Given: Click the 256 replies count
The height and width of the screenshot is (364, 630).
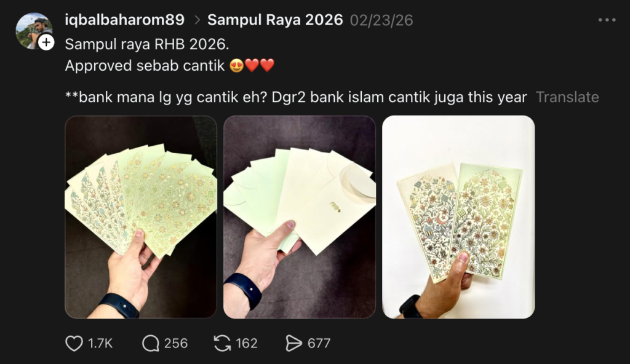Looking at the screenshot, I should 175,344.
